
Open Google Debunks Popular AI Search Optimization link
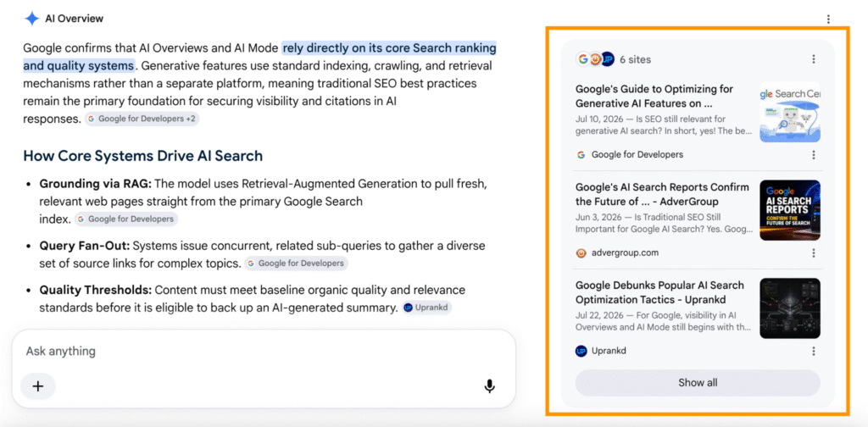coord(659,292)
